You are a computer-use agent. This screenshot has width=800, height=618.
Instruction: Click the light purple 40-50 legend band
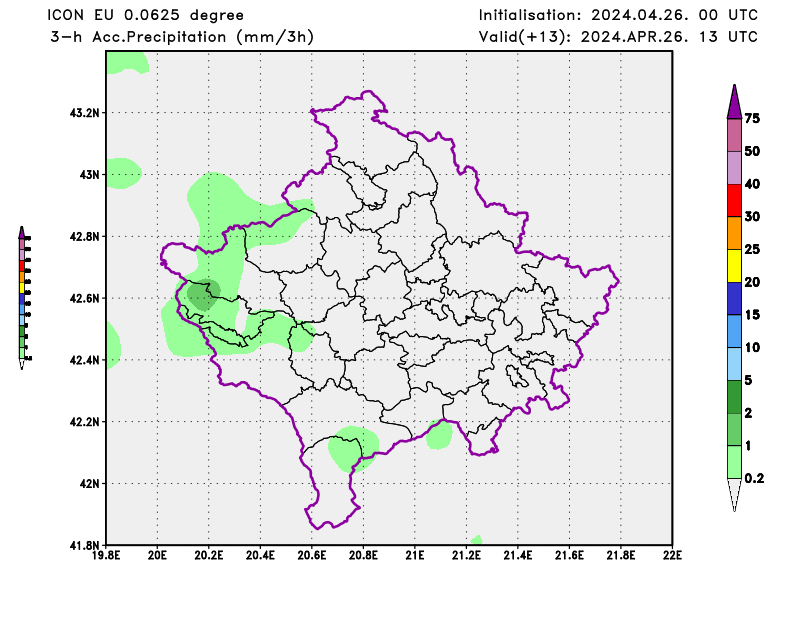pyautogui.click(x=734, y=167)
